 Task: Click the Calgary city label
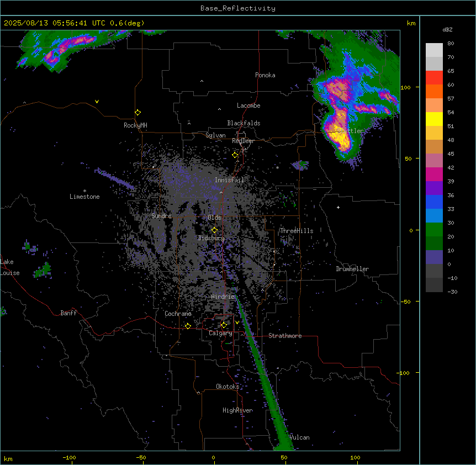click(x=220, y=333)
